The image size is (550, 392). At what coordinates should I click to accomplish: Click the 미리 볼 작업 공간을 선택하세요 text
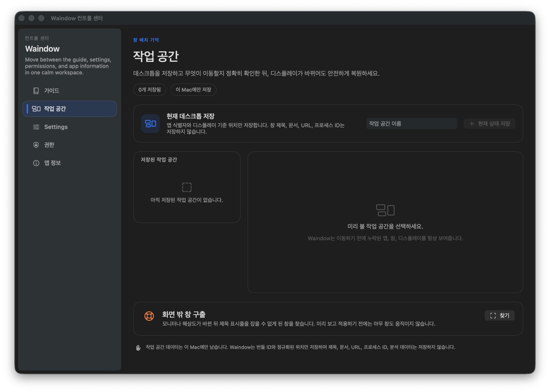[x=385, y=226]
